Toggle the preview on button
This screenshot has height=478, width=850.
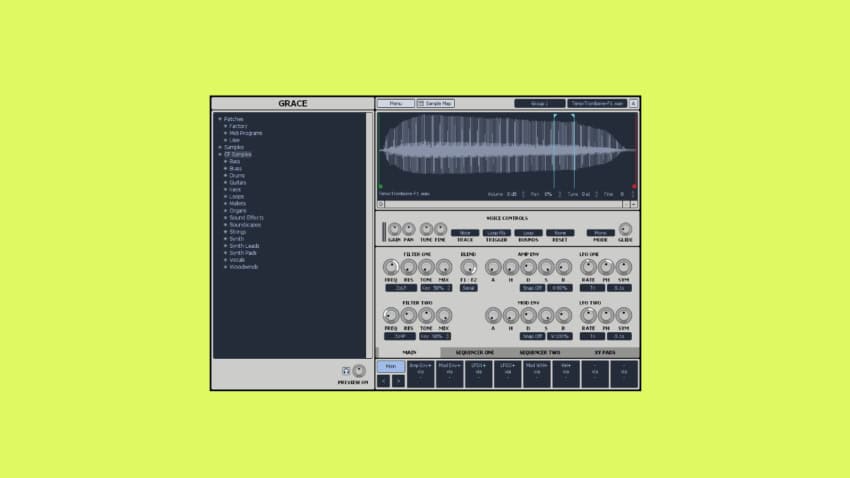point(345,371)
